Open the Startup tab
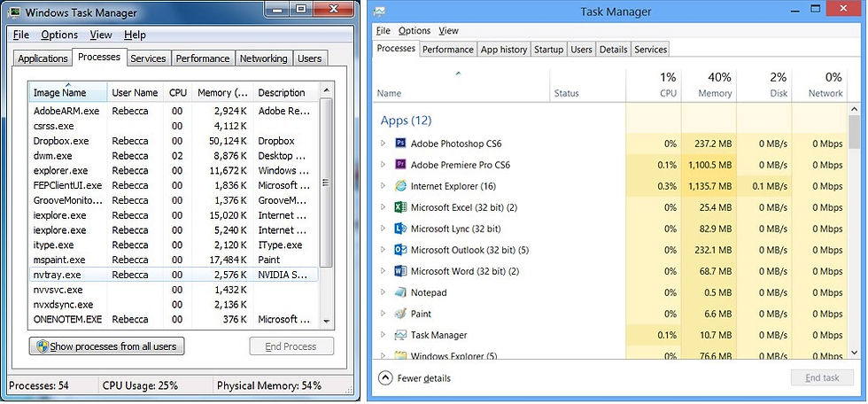Screen dimensions: 868x404 tap(548, 50)
